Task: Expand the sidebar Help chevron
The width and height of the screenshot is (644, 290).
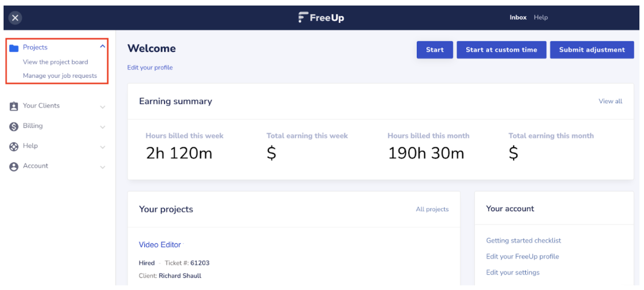Action: pos(102,148)
